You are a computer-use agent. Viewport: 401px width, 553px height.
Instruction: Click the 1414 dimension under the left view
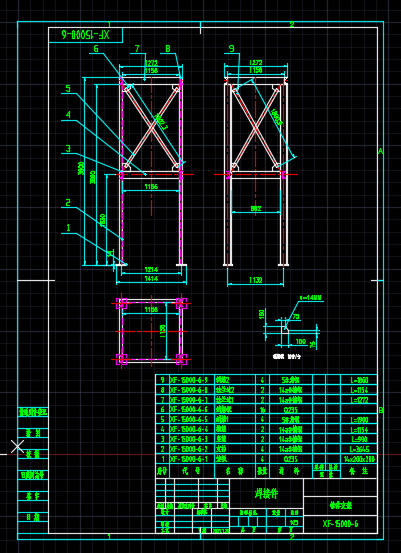click(151, 279)
